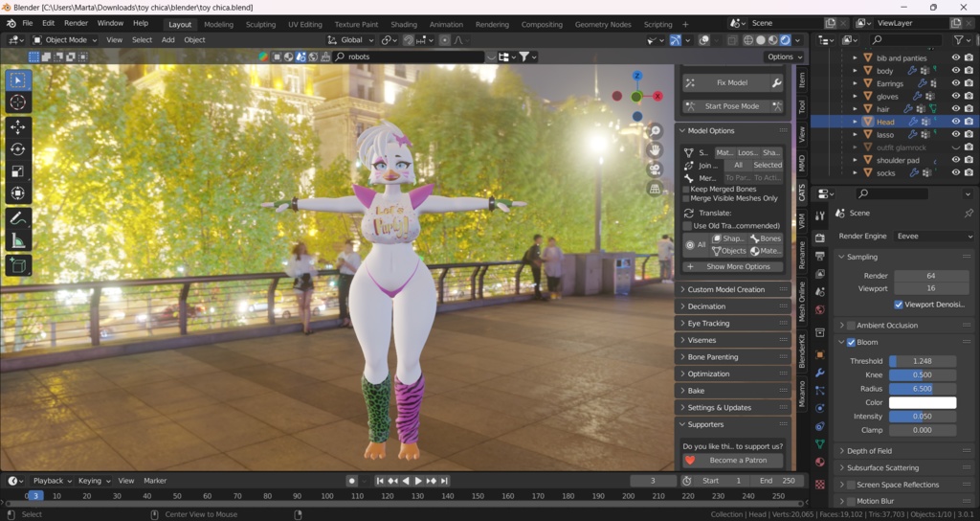Image resolution: width=980 pixels, height=521 pixels.
Task: Activate the Move tool
Action: 17,127
